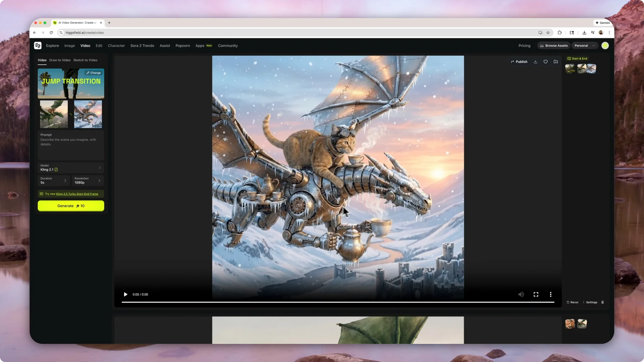Screen dimensions: 644x362
Task: Switch to the Draw to Video tab
Action: (x=60, y=60)
